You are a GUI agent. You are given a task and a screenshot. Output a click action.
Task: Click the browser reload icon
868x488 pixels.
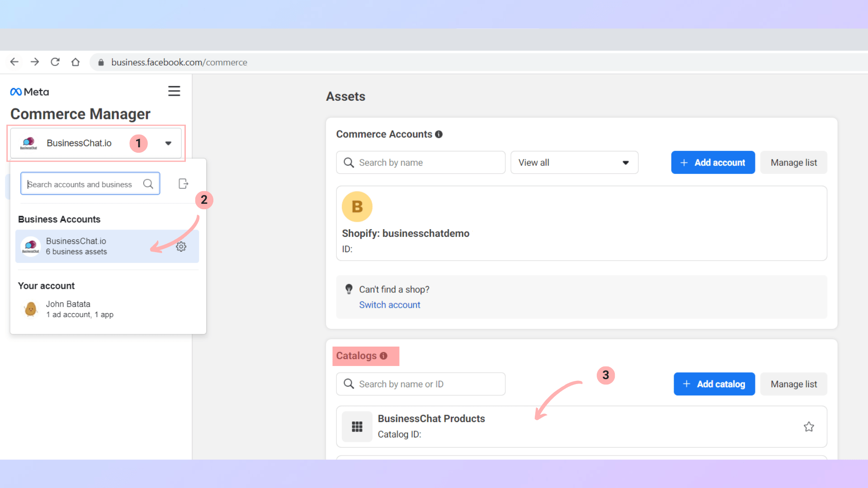click(x=55, y=62)
